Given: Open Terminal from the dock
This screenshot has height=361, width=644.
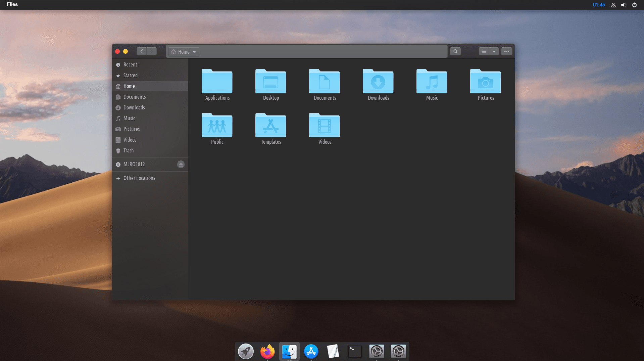Looking at the screenshot, I should coord(354,351).
